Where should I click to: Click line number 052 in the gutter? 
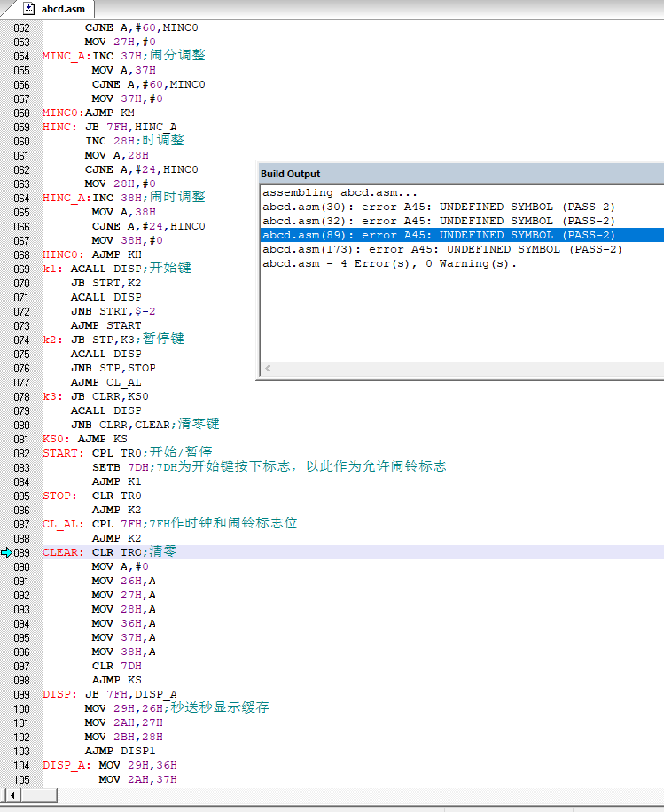21,28
